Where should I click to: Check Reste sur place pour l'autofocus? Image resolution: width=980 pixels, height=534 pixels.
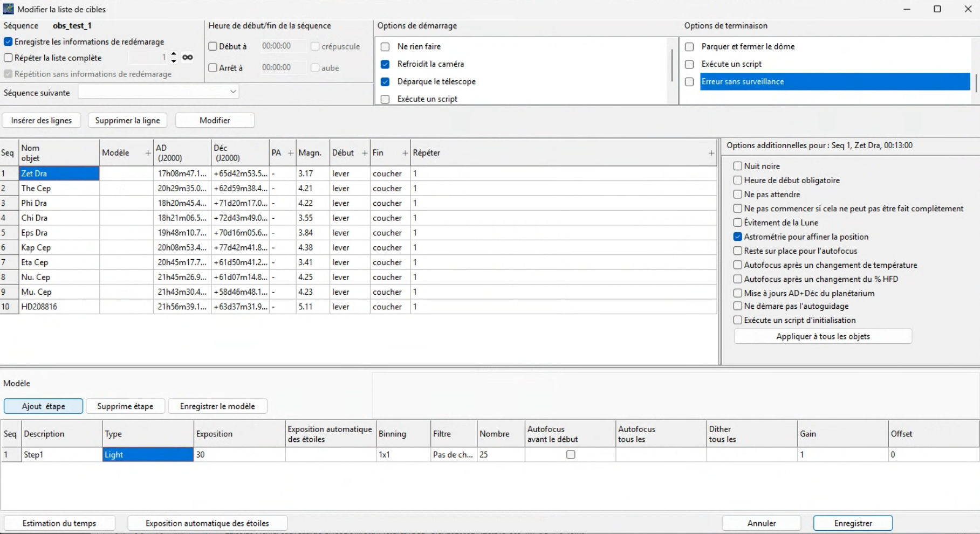tap(738, 251)
